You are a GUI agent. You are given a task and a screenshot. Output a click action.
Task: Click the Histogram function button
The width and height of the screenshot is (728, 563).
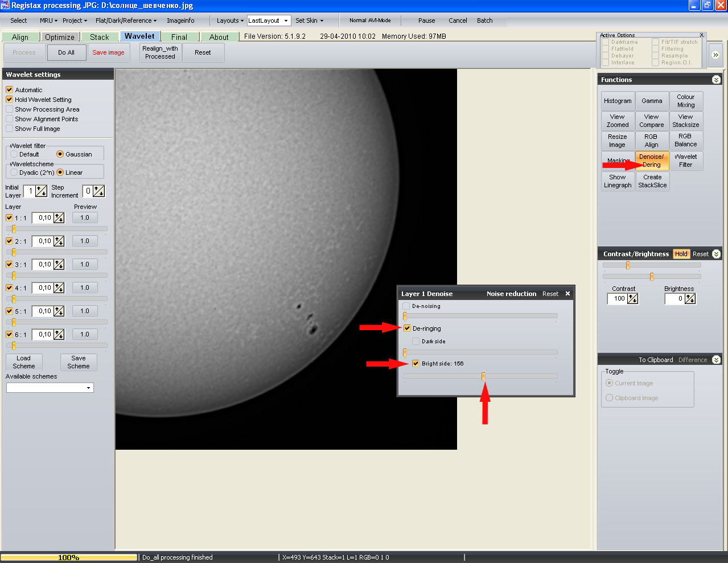tap(618, 101)
